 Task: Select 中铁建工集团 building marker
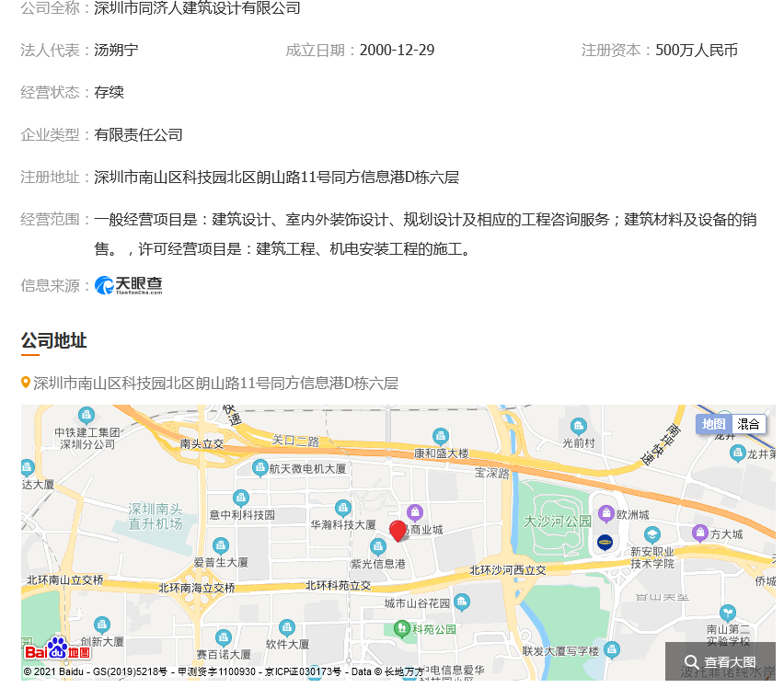click(x=86, y=415)
